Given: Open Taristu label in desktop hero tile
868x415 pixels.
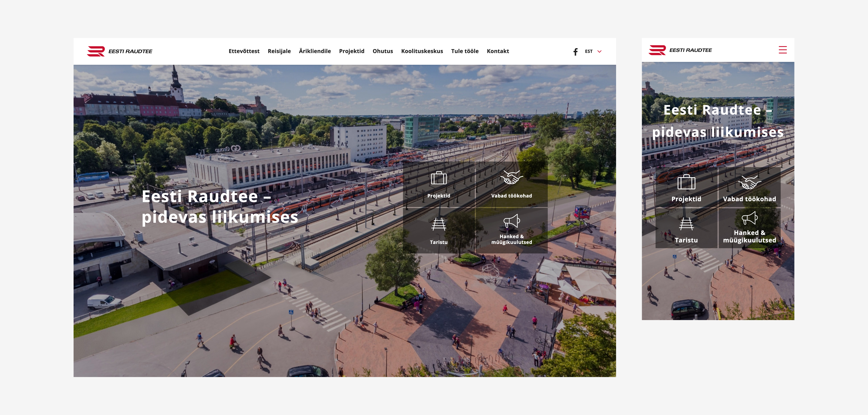Looking at the screenshot, I should coord(439,242).
